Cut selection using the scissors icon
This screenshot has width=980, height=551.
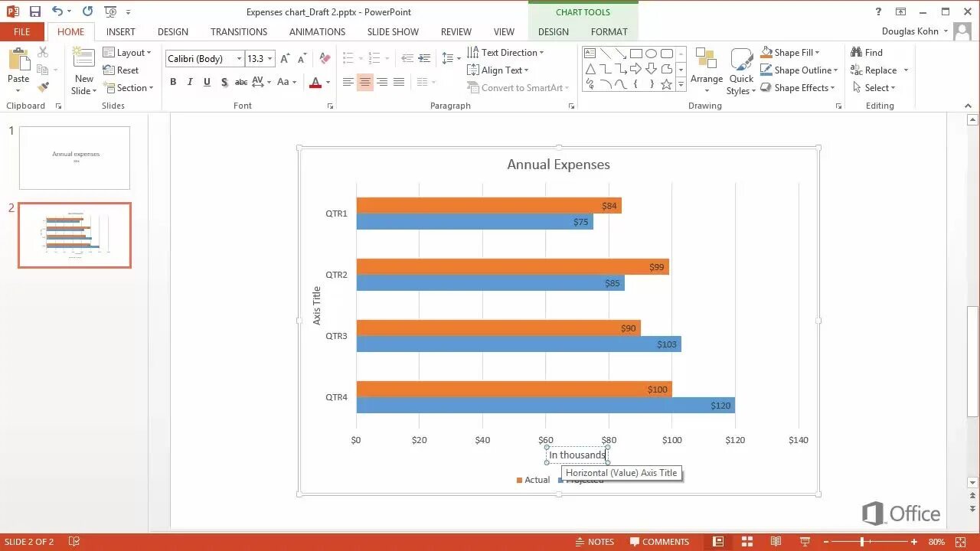43,52
